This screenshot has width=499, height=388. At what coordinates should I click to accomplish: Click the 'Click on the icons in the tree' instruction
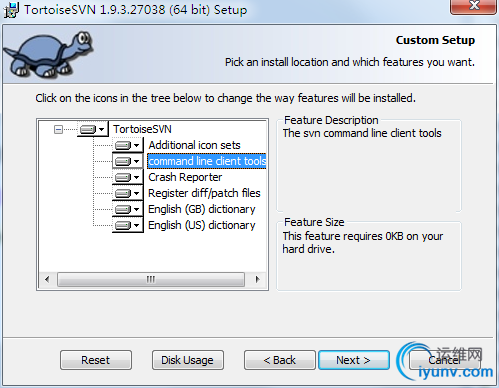[226, 98]
